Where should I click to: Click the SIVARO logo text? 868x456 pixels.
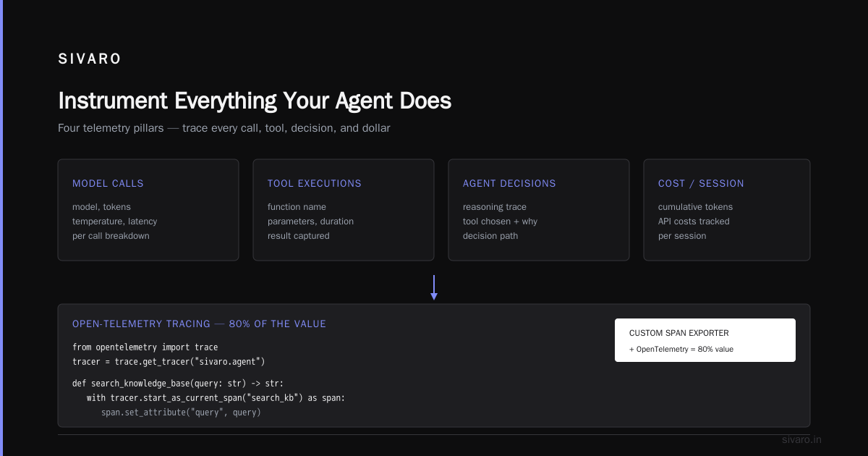[90, 59]
